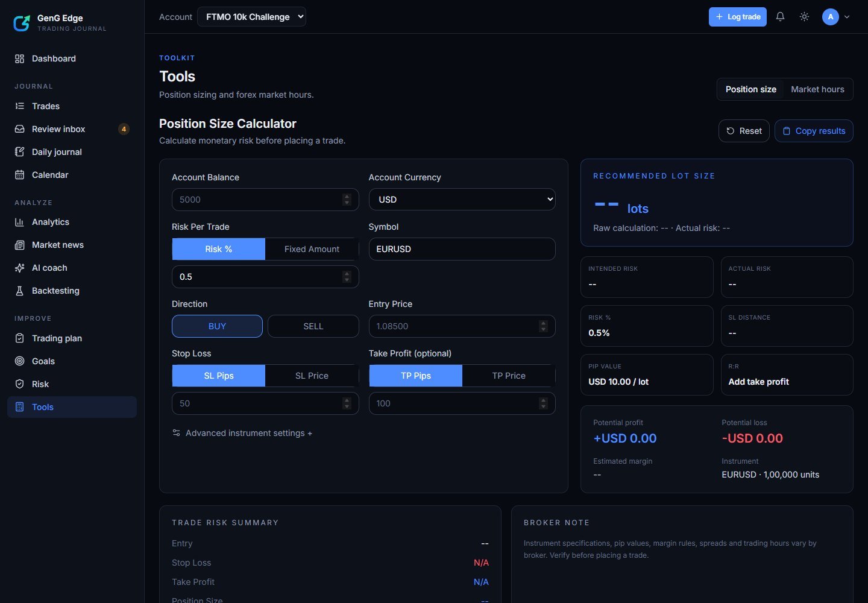
Task: Click the stop loss pips field
Action: pyautogui.click(x=265, y=403)
